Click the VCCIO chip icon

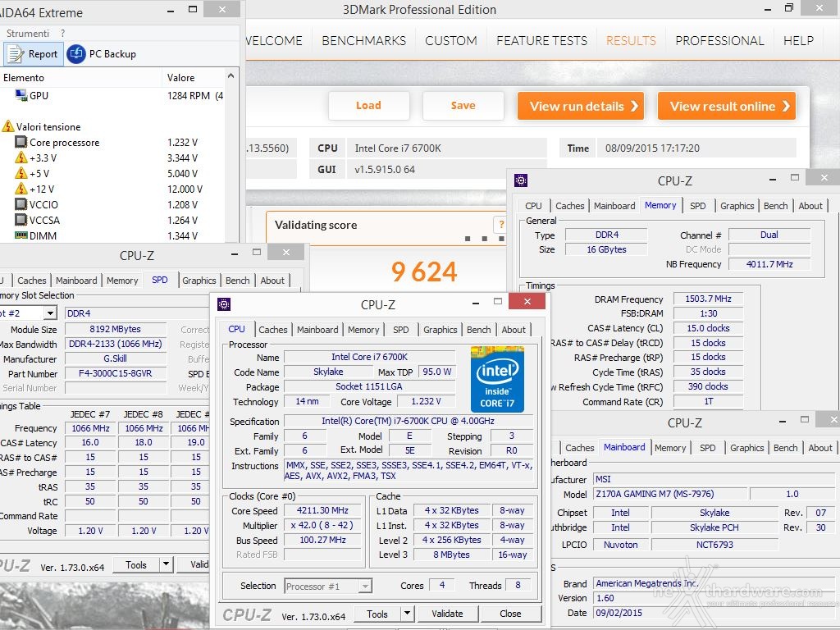[21, 204]
